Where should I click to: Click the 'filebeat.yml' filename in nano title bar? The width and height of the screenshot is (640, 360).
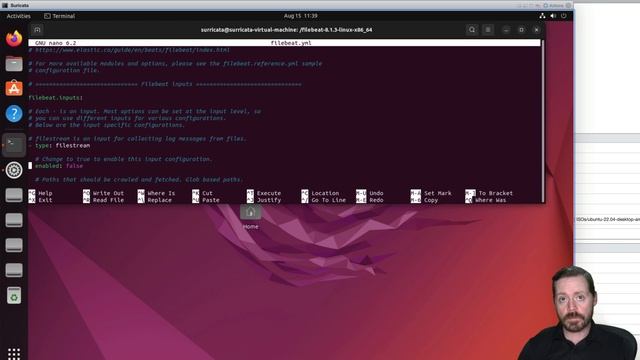coord(291,43)
